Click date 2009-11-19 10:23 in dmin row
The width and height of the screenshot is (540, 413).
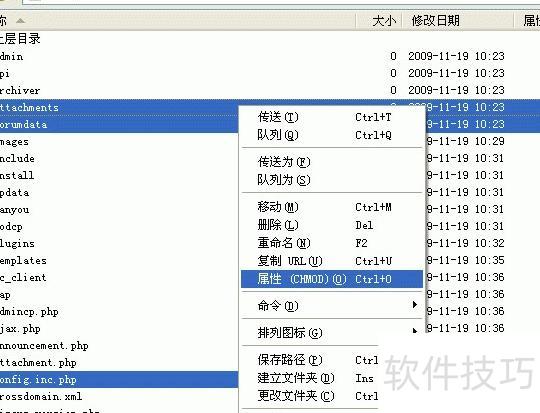pos(456,56)
